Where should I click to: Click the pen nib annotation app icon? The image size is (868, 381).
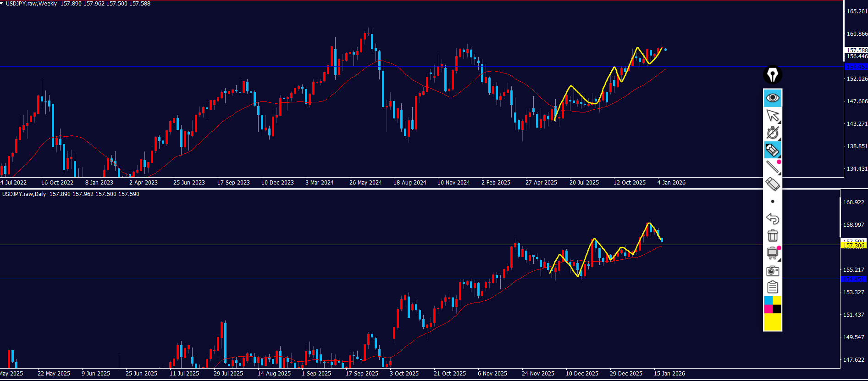[x=773, y=74]
